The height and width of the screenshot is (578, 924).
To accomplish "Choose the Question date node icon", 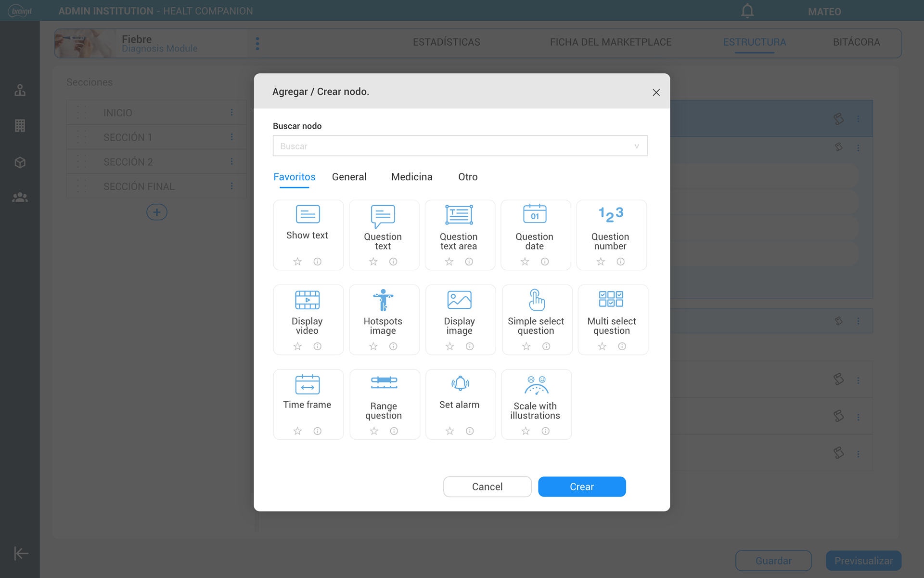I will (x=535, y=214).
